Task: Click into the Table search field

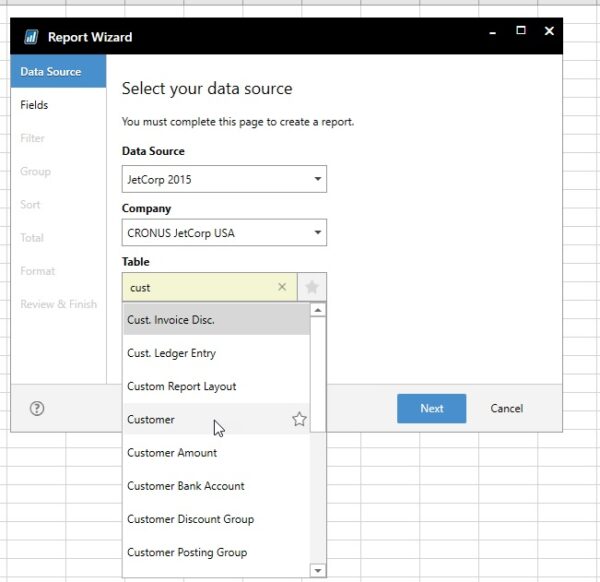Action: [x=200, y=287]
